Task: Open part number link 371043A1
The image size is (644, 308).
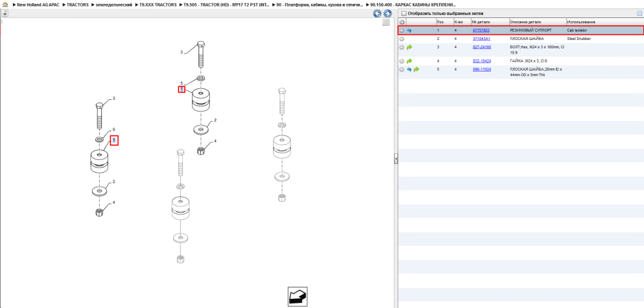Action: point(481,39)
